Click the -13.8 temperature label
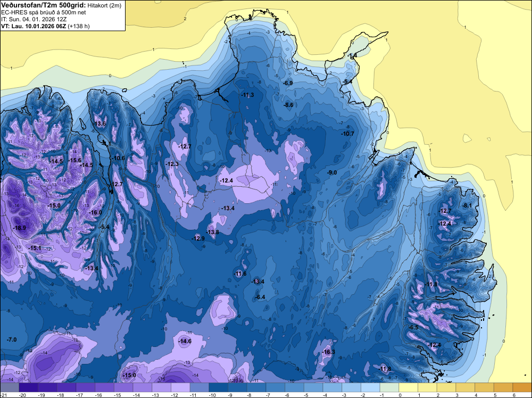Screen dimensions: 532x398 [212, 232]
